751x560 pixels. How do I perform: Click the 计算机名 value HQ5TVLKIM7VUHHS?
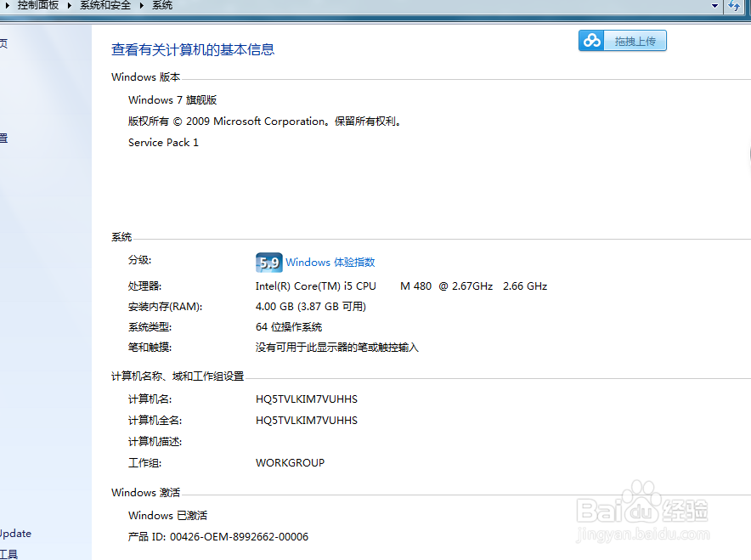coord(307,399)
